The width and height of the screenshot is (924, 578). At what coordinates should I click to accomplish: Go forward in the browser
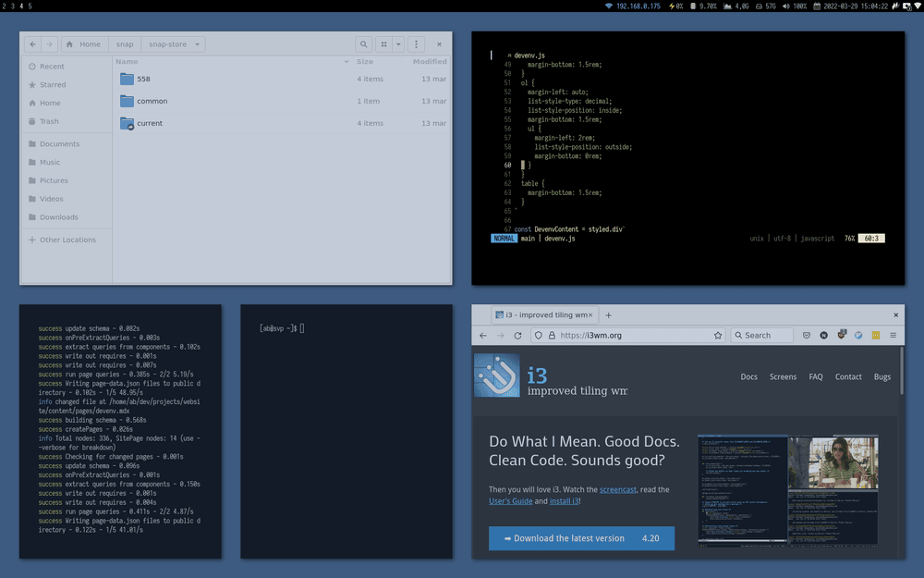pos(500,336)
